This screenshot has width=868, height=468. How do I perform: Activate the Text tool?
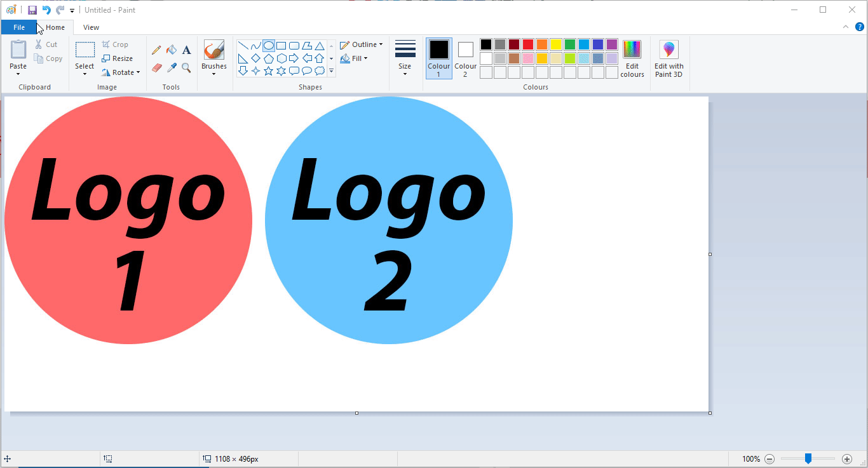pyautogui.click(x=186, y=50)
